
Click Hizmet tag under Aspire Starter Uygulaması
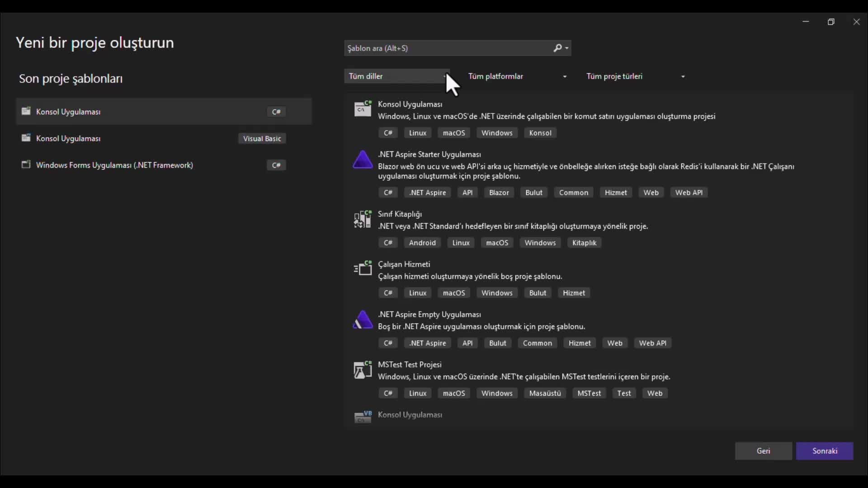(x=616, y=192)
